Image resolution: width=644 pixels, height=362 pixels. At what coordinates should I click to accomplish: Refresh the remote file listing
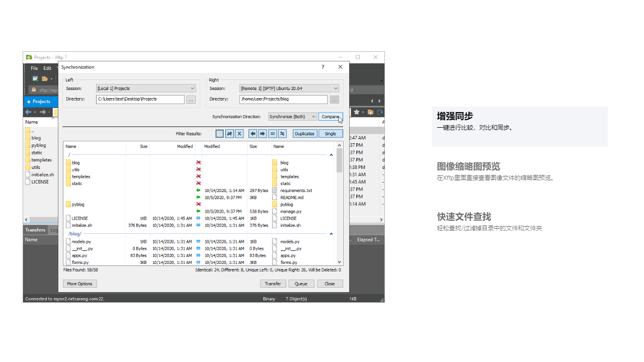[x=380, y=112]
